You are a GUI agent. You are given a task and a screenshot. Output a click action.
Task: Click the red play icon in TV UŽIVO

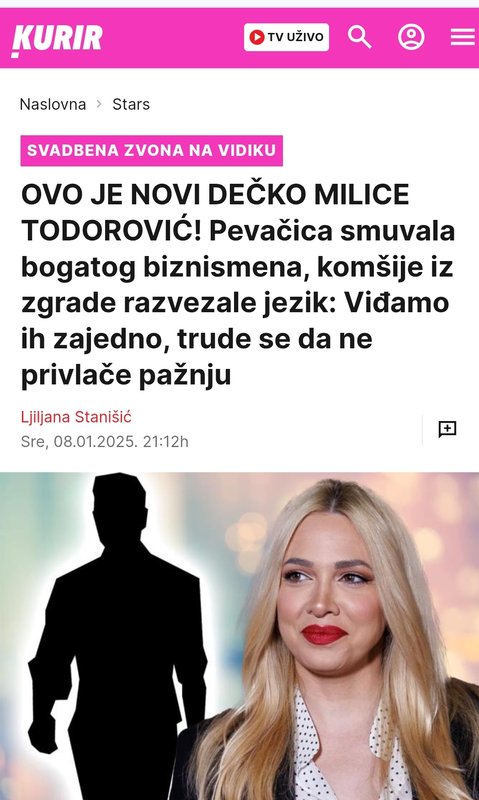point(257,37)
